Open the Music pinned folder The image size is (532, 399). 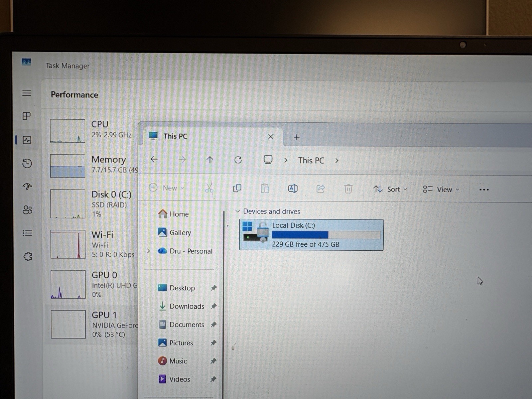(172, 361)
